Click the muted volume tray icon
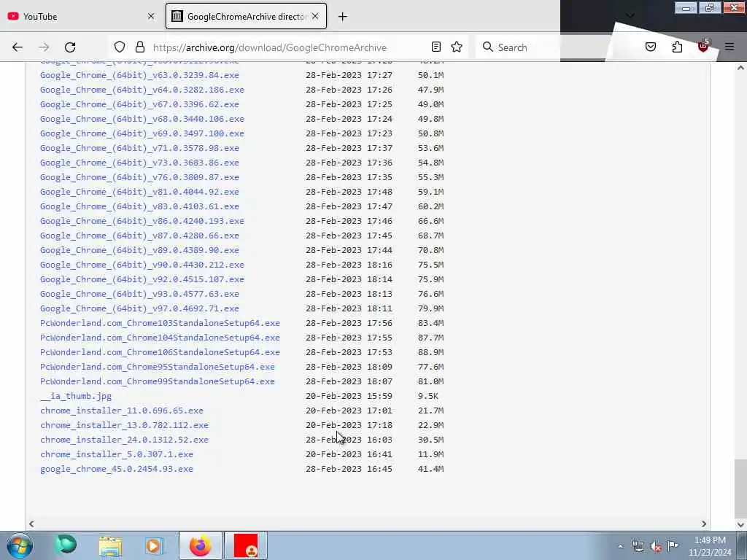747x560 pixels. click(x=656, y=547)
